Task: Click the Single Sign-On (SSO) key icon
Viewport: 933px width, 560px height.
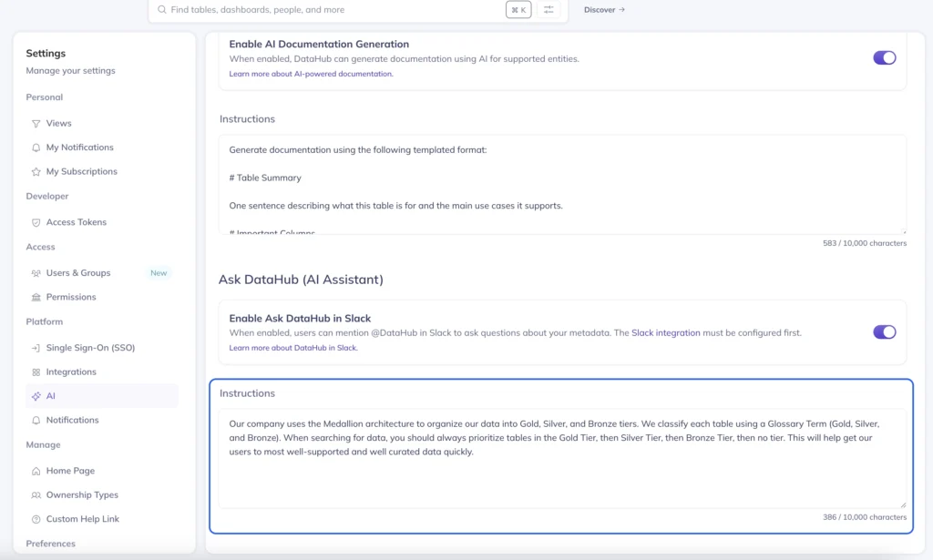Action: [x=36, y=347]
